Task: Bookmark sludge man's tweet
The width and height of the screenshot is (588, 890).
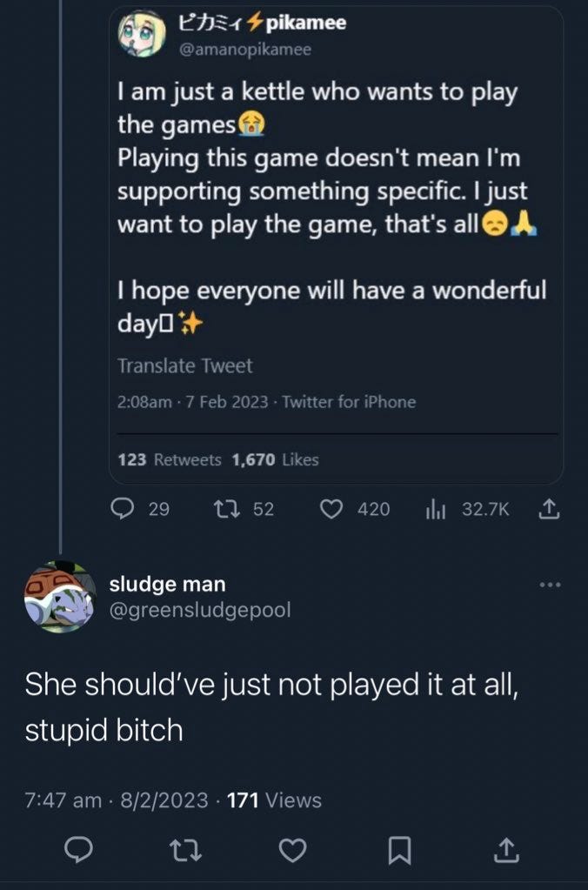Action: 399,851
